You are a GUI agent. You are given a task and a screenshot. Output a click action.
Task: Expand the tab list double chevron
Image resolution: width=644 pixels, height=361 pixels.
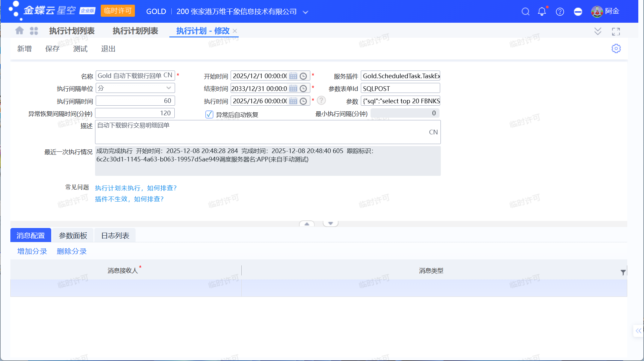(x=598, y=31)
